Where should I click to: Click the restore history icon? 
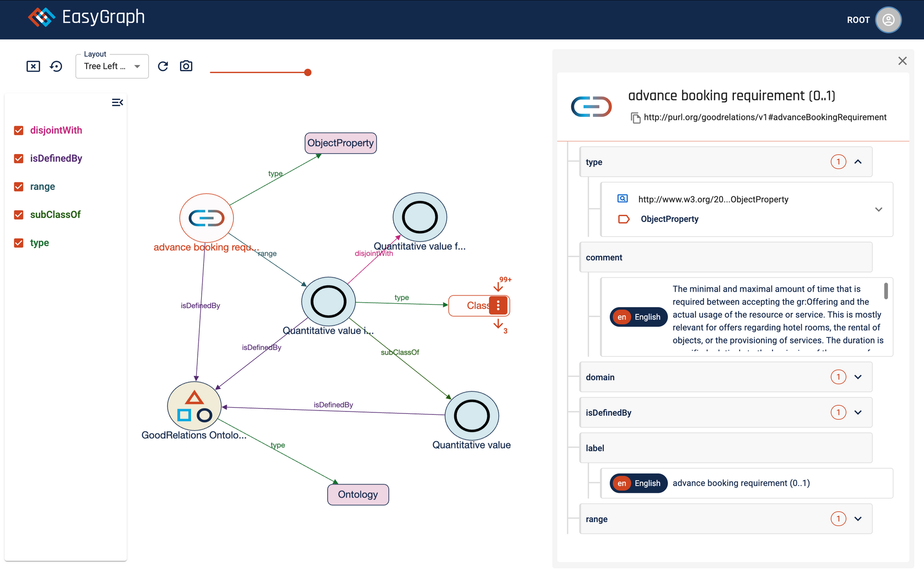(x=56, y=66)
